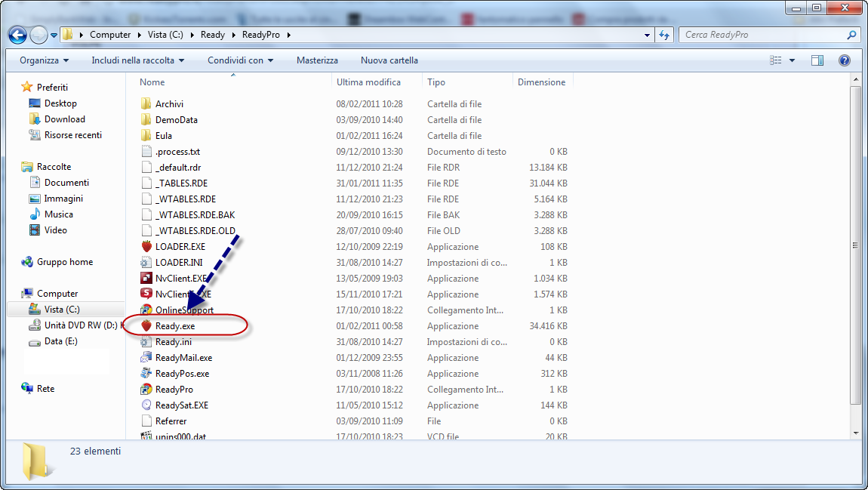Click the Eula folder icon
This screenshot has height=490, width=868.
tap(146, 136)
